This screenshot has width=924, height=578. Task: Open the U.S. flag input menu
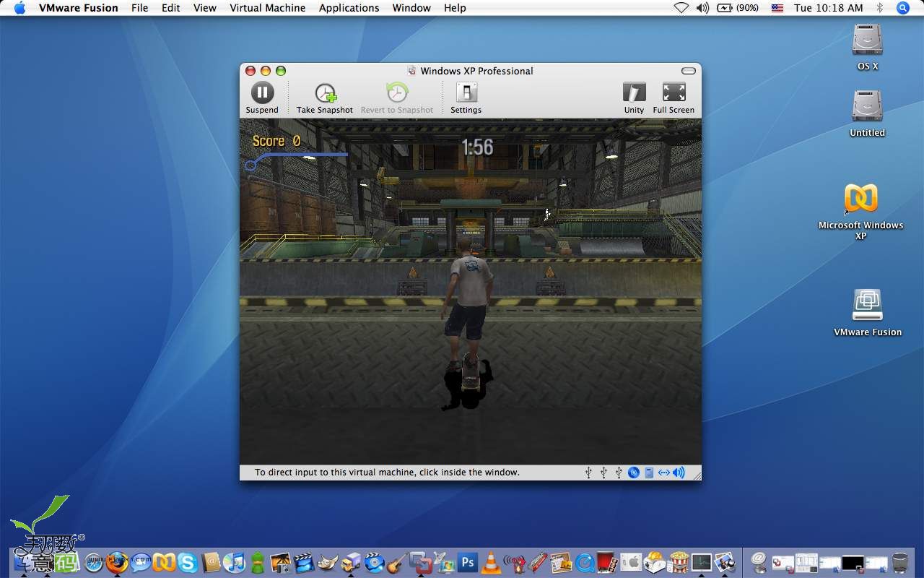(x=777, y=8)
